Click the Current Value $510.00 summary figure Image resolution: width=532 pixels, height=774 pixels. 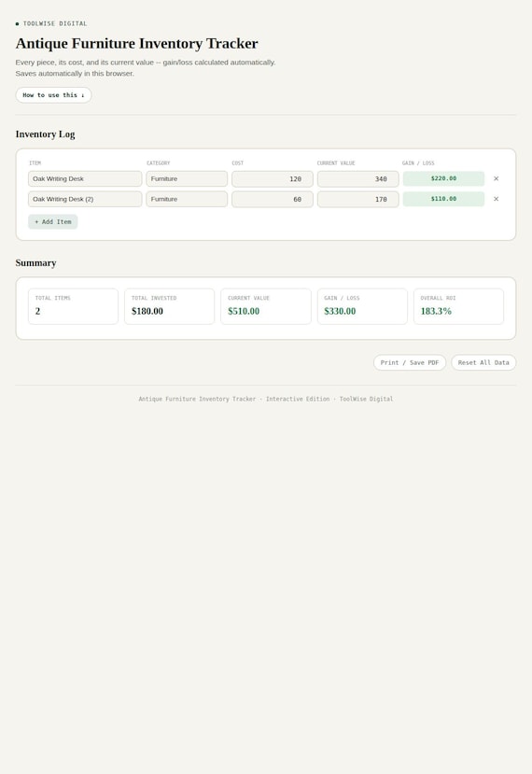(x=244, y=311)
